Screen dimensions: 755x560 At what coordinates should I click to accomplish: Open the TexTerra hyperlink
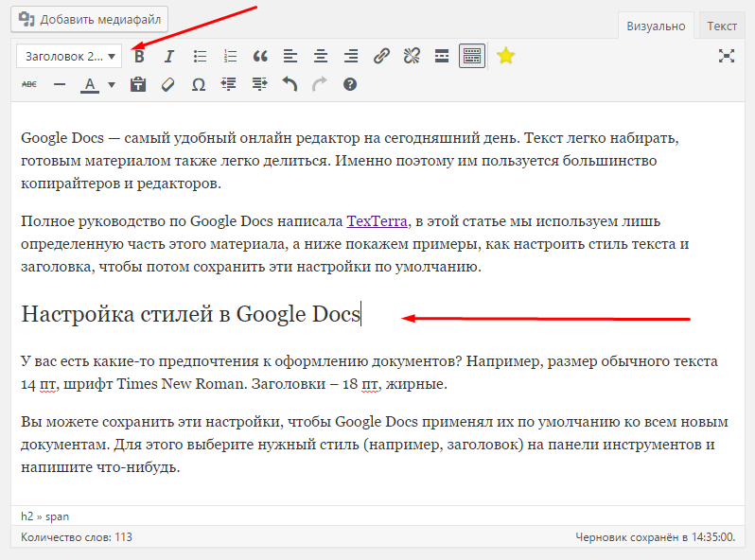pyautogui.click(x=377, y=221)
